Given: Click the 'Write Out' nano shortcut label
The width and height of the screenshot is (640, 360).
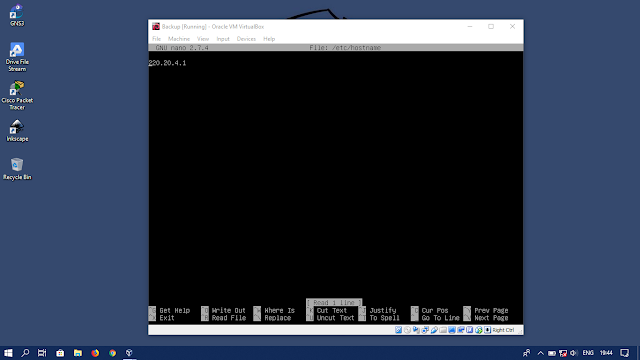Looking at the screenshot, I should (229, 311).
